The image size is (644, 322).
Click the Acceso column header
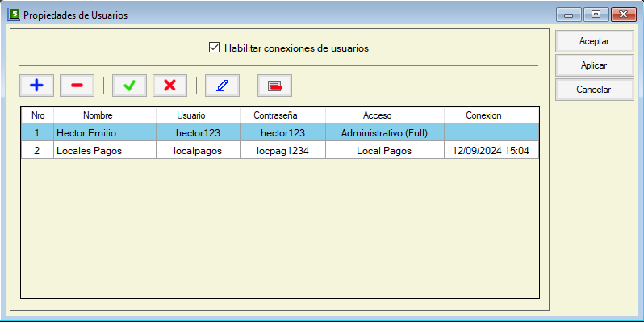(x=385, y=115)
